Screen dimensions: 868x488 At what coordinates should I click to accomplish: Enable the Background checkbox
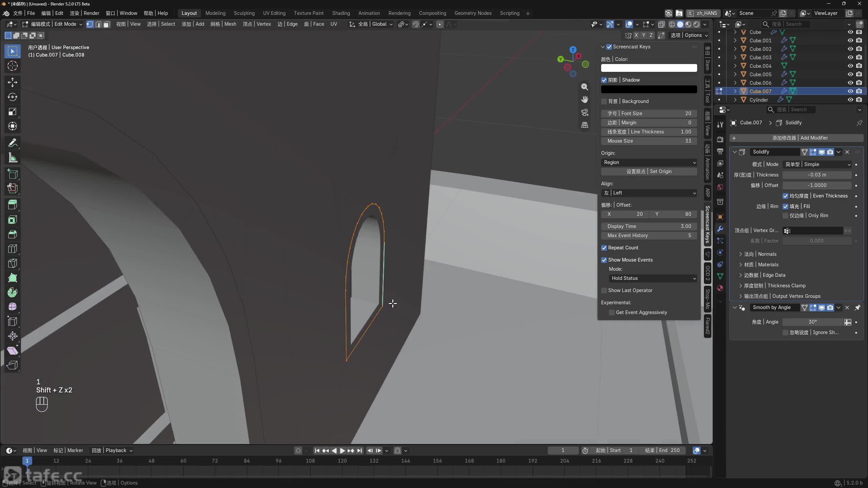(x=604, y=101)
